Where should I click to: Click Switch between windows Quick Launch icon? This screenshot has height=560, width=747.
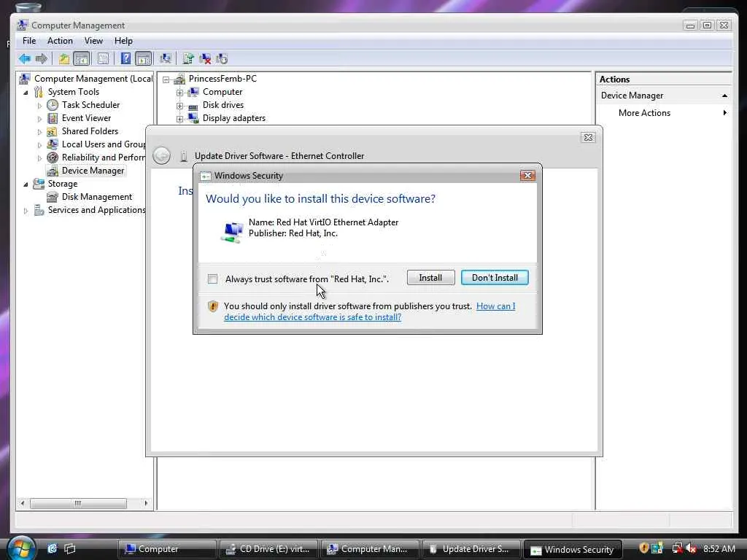pyautogui.click(x=70, y=548)
